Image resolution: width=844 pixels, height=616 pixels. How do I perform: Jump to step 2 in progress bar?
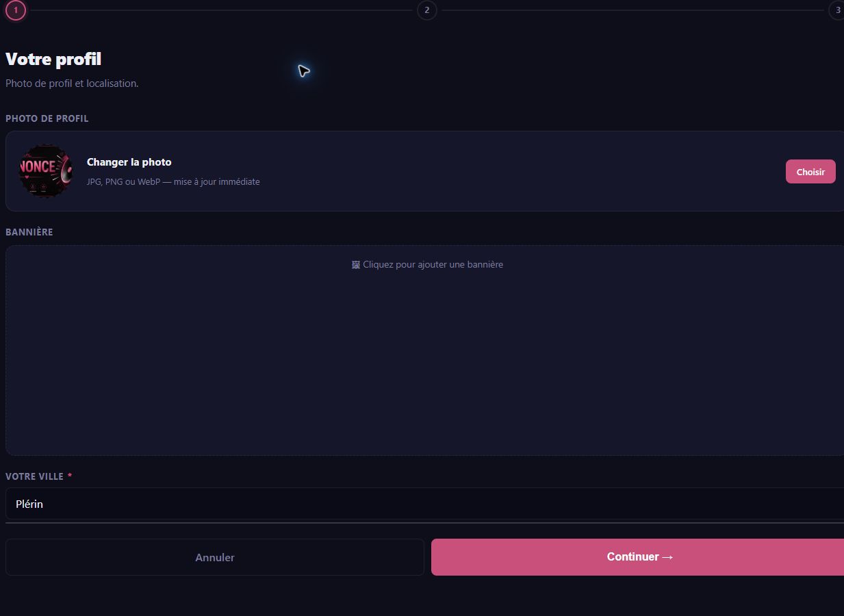[426, 10]
